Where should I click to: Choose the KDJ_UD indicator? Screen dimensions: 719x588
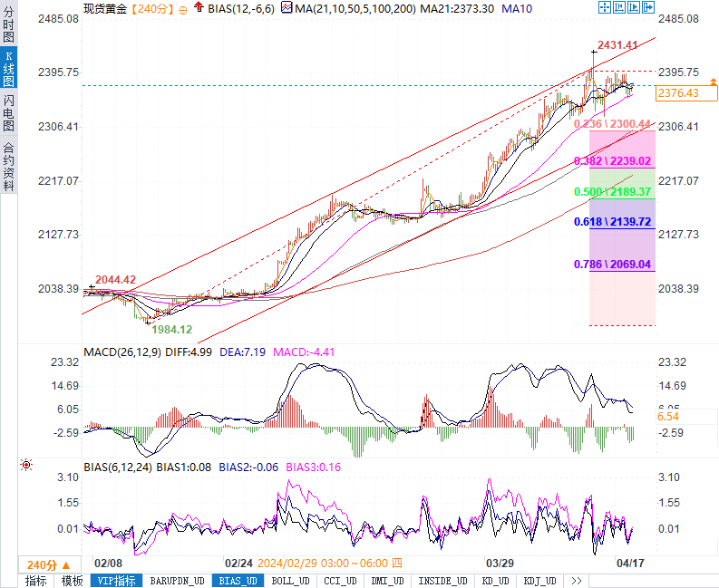(539, 581)
